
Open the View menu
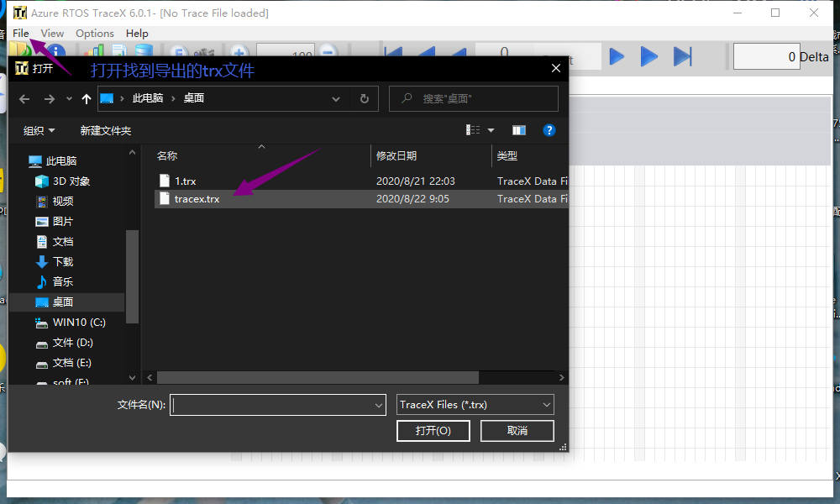52,34
